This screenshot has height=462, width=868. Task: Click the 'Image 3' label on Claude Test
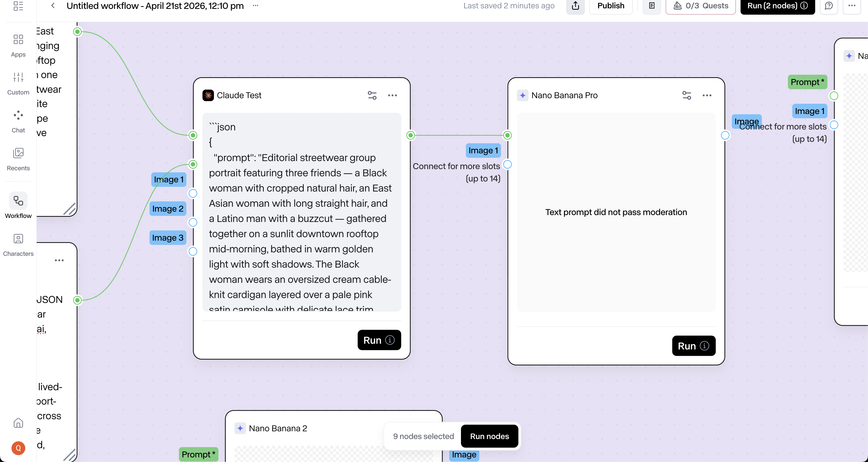[168, 237]
